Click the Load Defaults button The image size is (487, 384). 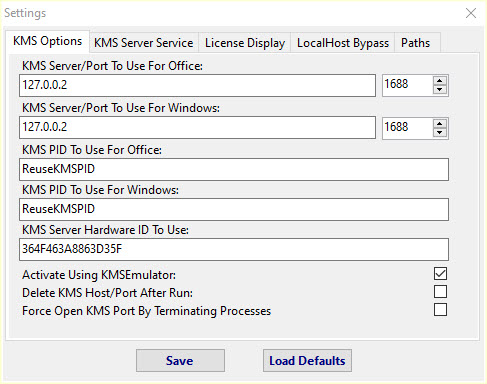307,361
